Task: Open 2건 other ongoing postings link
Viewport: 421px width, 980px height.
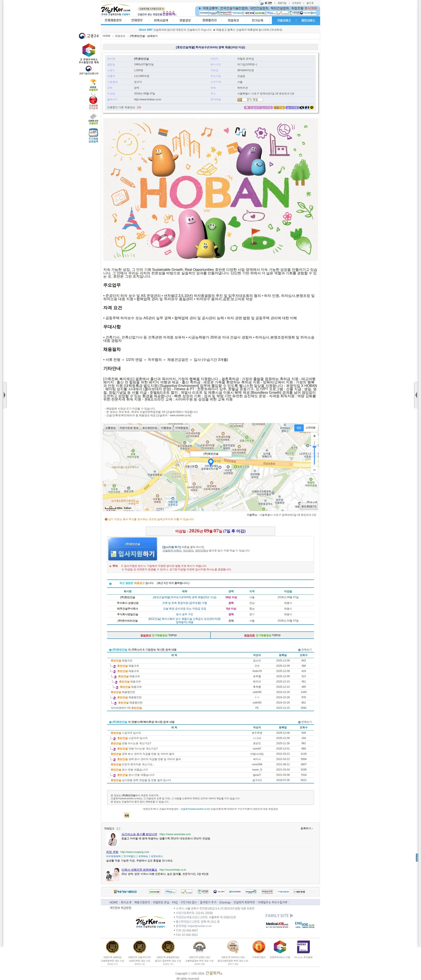Action: coord(139,108)
